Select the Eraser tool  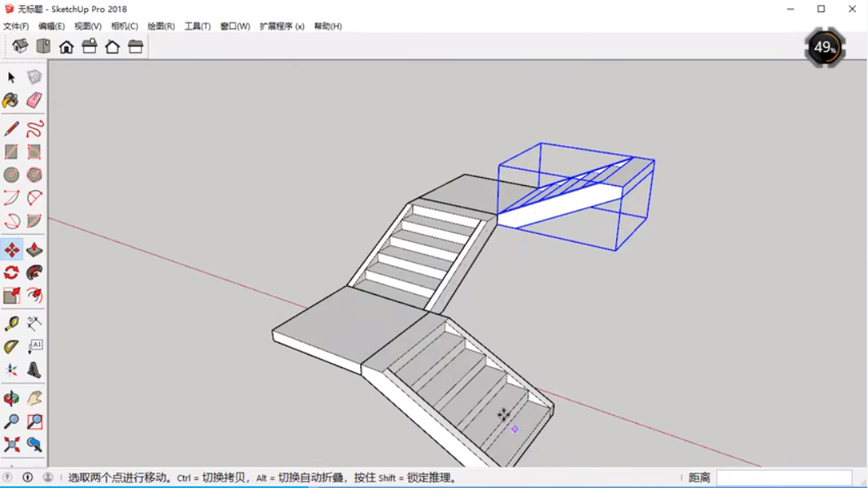point(34,101)
